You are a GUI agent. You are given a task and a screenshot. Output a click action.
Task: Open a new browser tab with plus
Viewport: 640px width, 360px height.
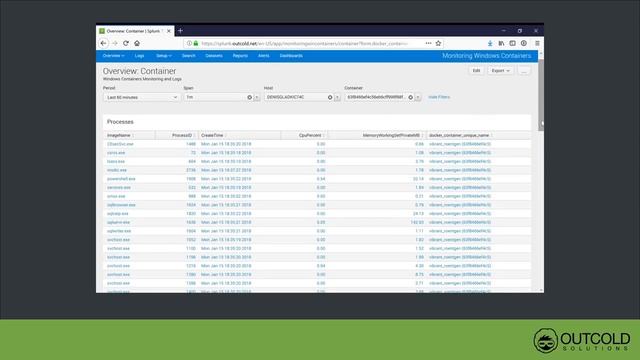(x=180, y=31)
